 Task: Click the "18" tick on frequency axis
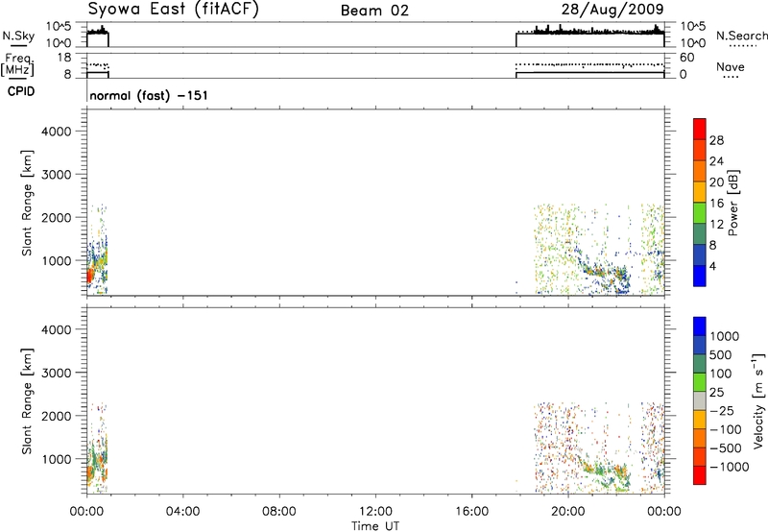pos(64,58)
